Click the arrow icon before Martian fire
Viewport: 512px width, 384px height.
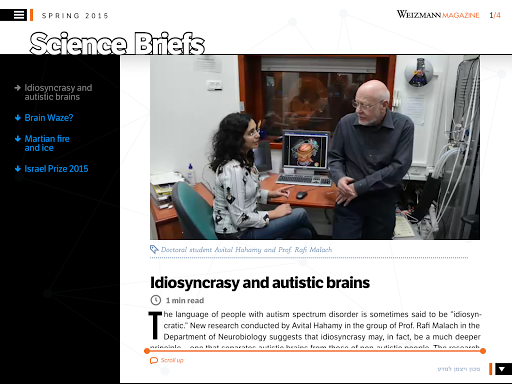pos(18,139)
